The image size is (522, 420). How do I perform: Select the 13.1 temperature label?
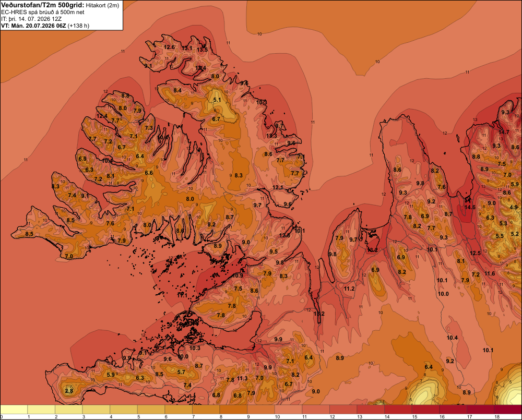click(187, 48)
